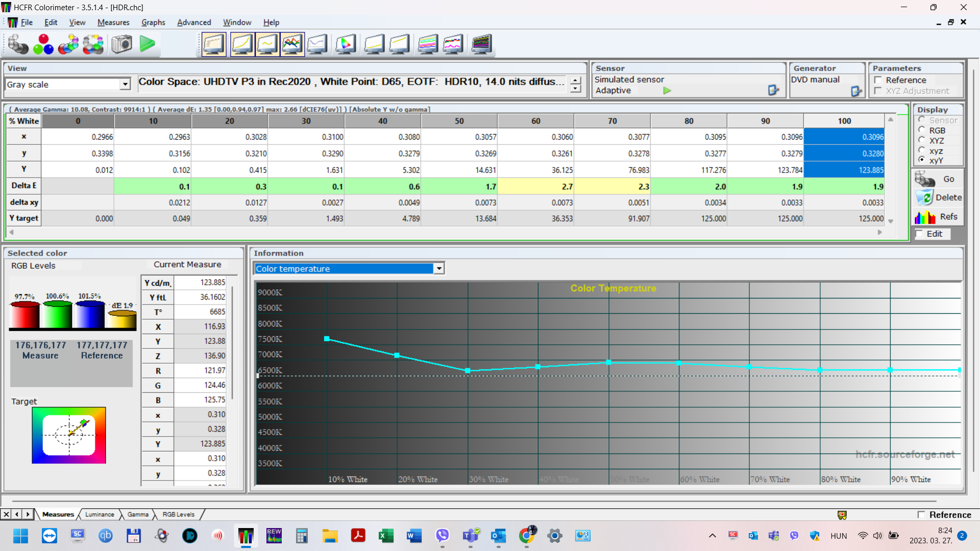Expand the Gray scale view dropdown
Viewport: 980px width, 551px height.
(x=125, y=85)
